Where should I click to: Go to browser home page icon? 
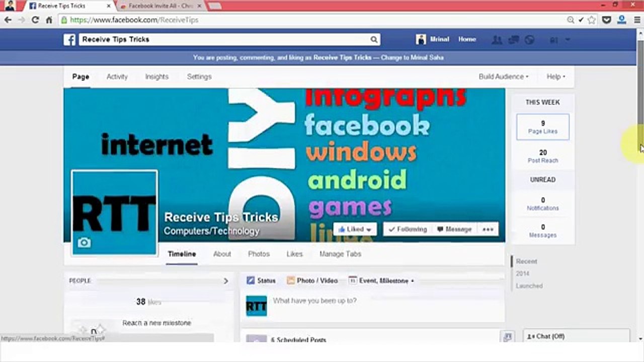coord(49,20)
